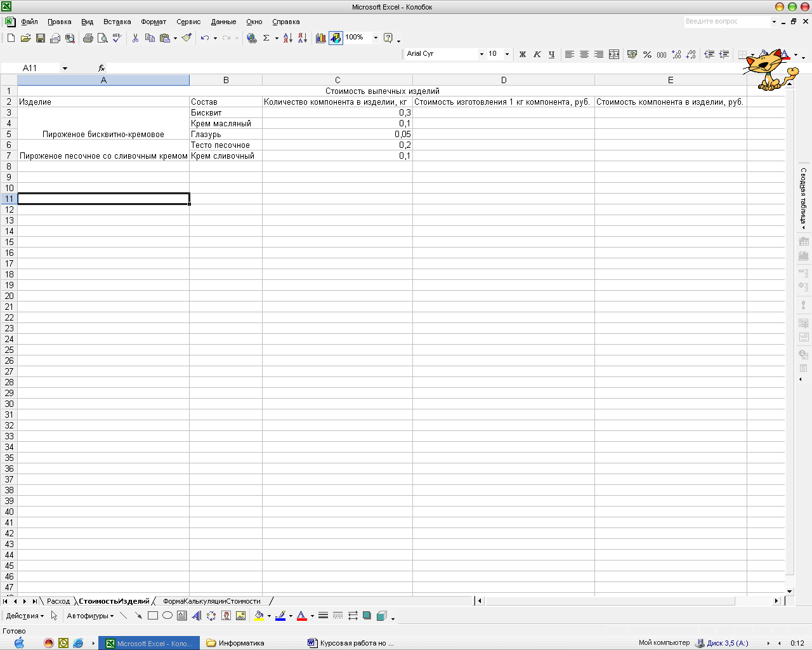
Task: Open the Данные menu
Action: coord(223,22)
